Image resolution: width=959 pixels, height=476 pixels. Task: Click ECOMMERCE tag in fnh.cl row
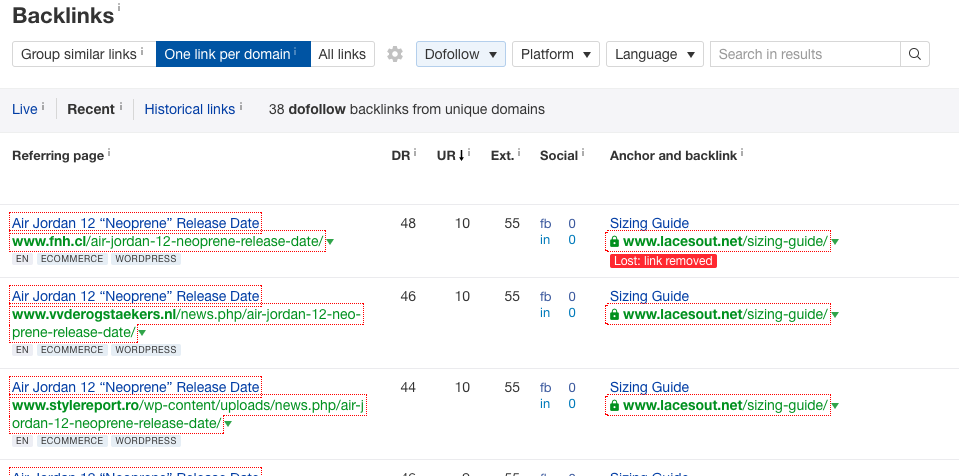[x=72, y=259]
